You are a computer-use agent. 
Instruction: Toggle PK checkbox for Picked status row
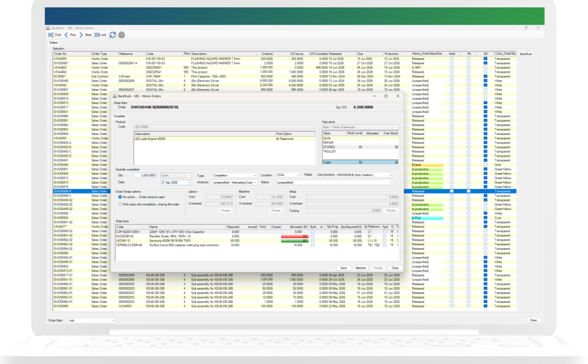[x=469, y=165]
